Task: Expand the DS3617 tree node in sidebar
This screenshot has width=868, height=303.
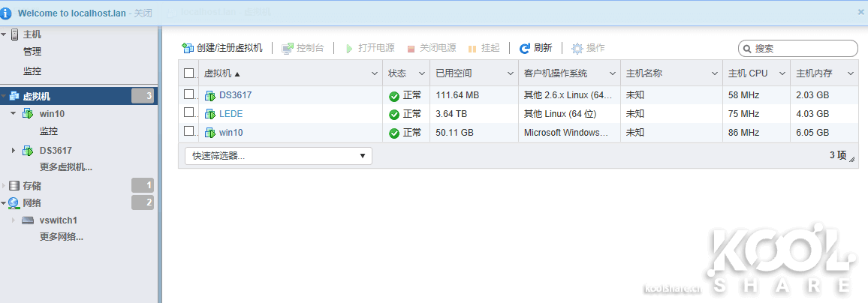Action: (14, 150)
